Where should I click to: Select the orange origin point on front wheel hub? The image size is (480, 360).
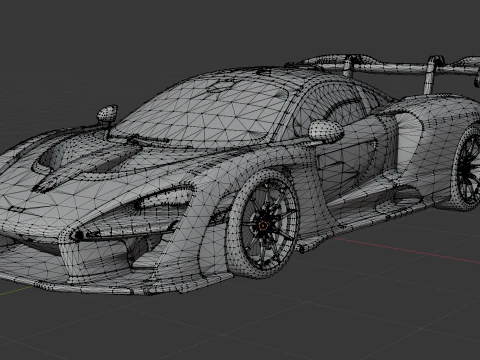click(263, 226)
